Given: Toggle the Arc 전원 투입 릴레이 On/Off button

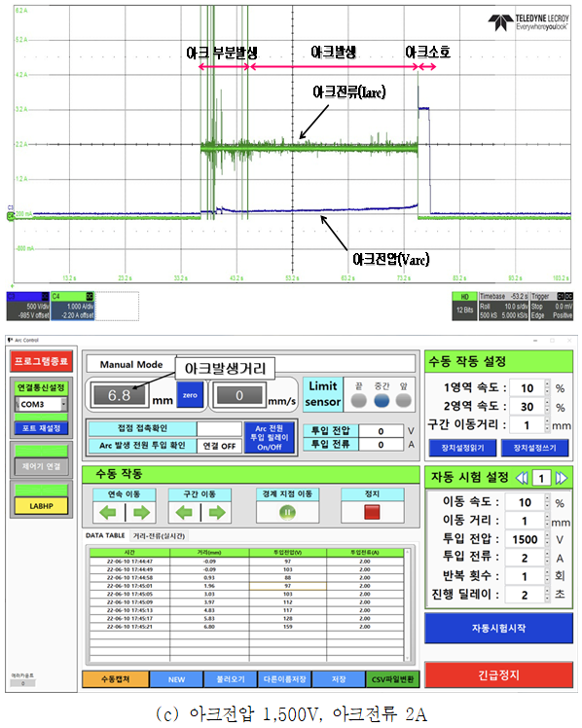Looking at the screenshot, I should (x=270, y=437).
